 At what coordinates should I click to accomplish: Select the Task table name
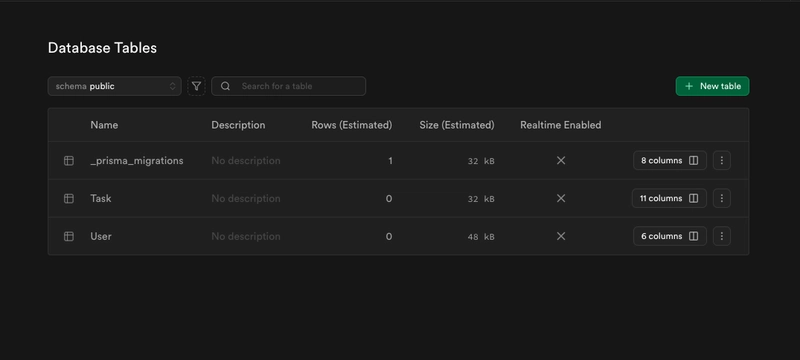point(101,198)
